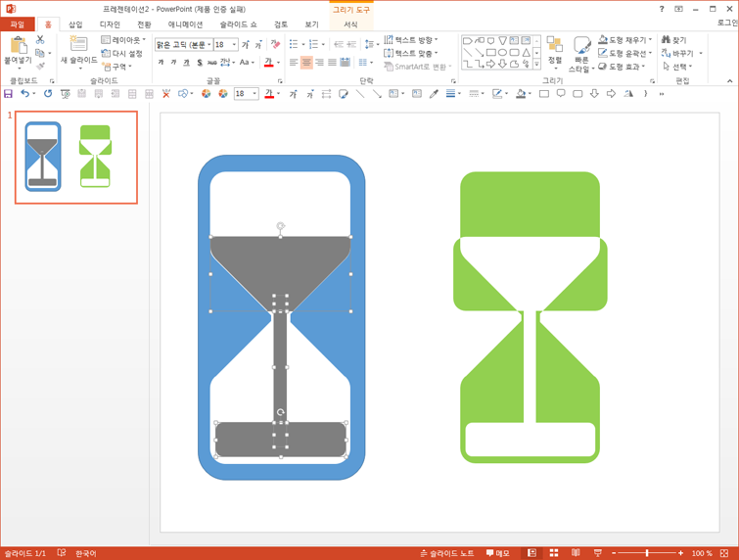Screen dimensions: 739x560
Task: Select slide 1 thumbnail
Action: pos(76,158)
